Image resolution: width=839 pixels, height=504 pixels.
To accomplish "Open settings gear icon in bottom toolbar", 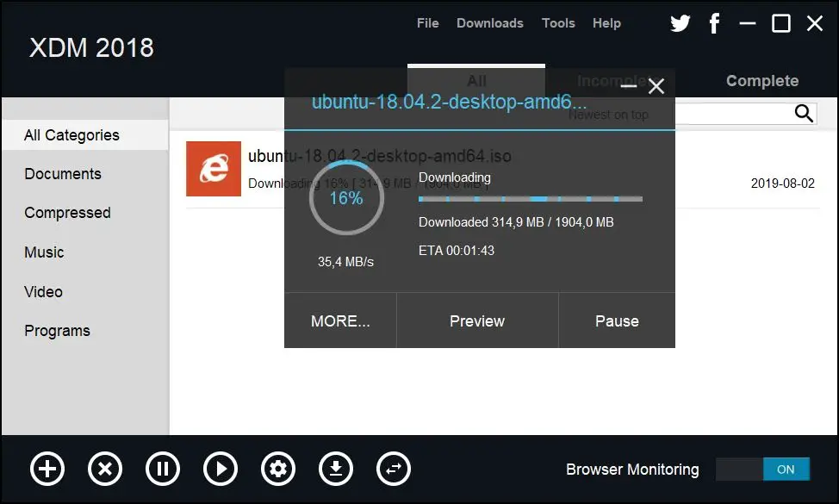I will [278, 470].
